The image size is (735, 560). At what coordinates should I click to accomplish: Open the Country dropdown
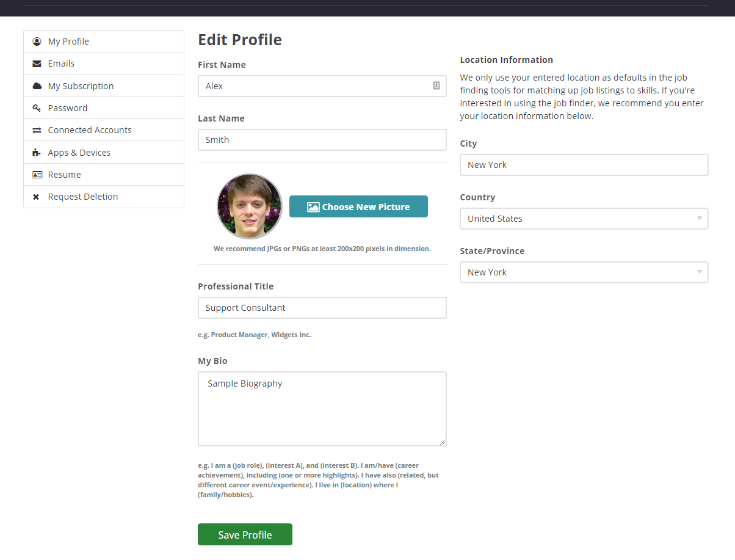[x=584, y=219]
